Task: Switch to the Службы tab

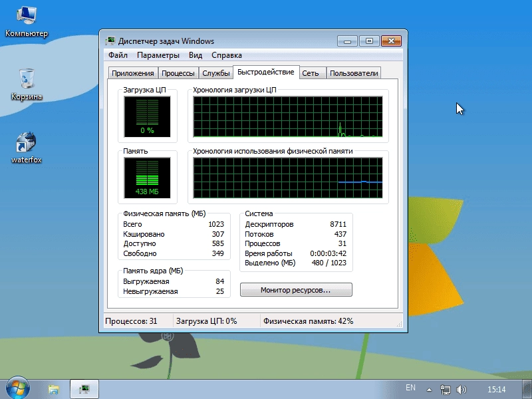Action: [215, 73]
